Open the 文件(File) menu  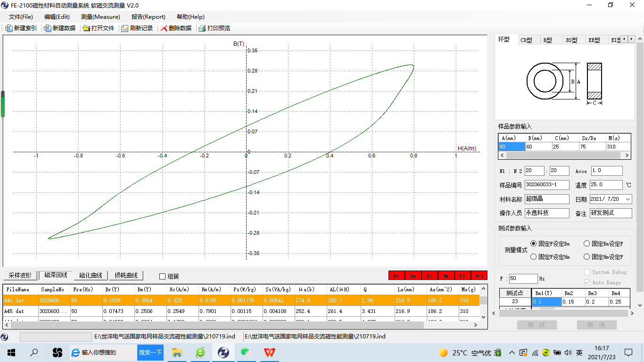pos(21,17)
